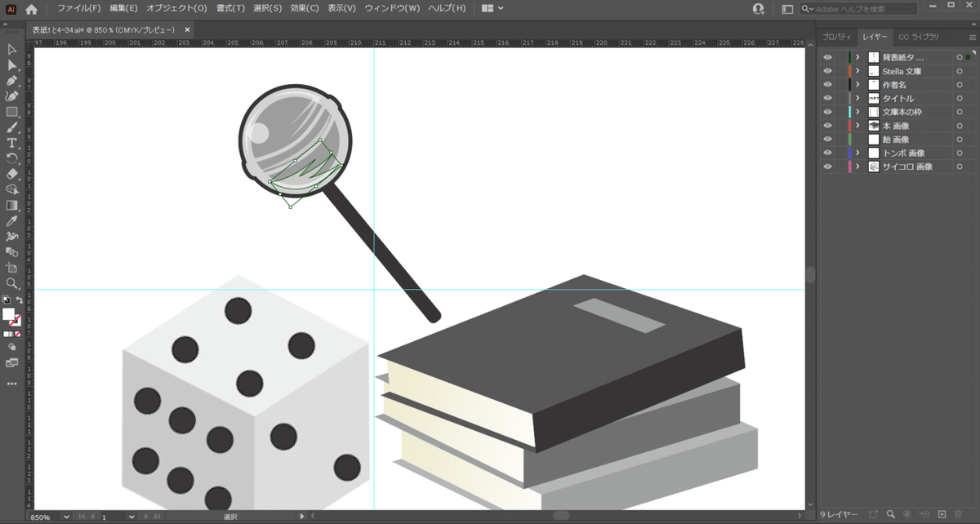Hide the Stella 文庫 layer
The image size is (980, 524).
(x=827, y=71)
